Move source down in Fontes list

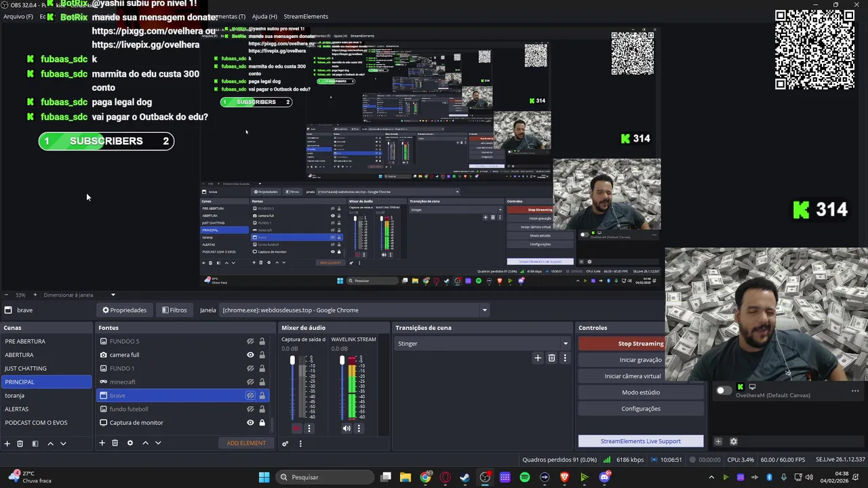click(x=158, y=443)
